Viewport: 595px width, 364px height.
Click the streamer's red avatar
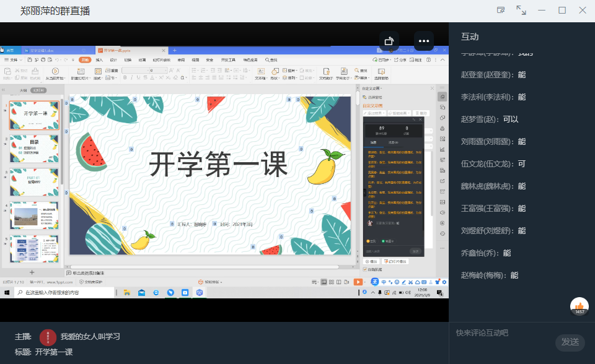point(48,337)
